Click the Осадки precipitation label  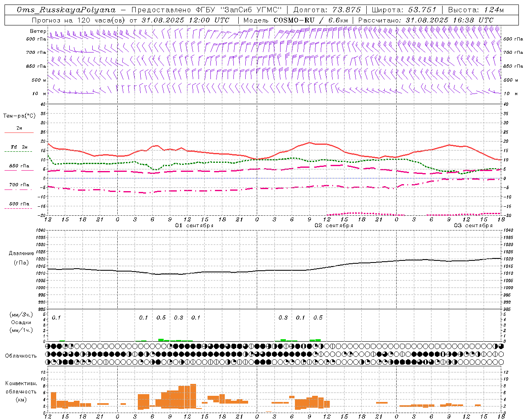pyautogui.click(x=21, y=322)
